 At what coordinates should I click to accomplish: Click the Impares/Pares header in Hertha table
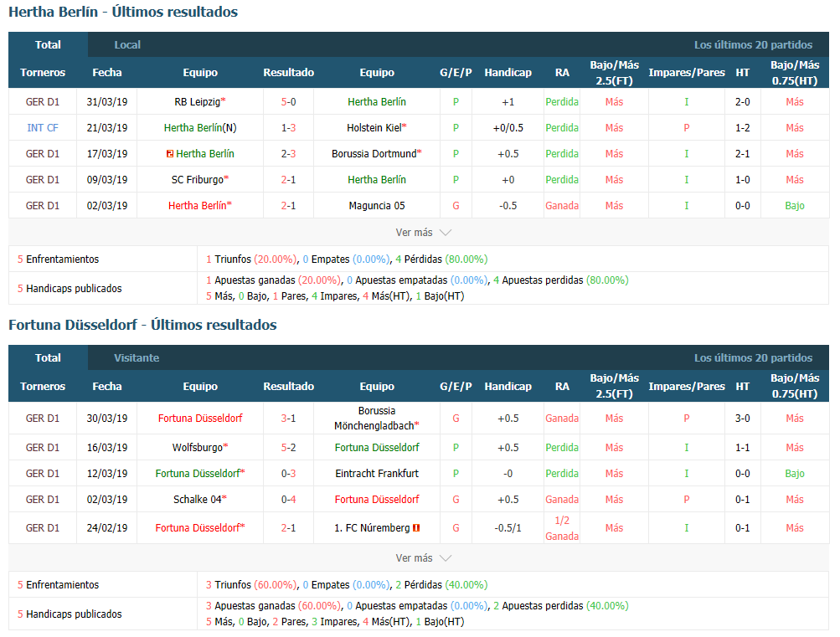(x=687, y=73)
